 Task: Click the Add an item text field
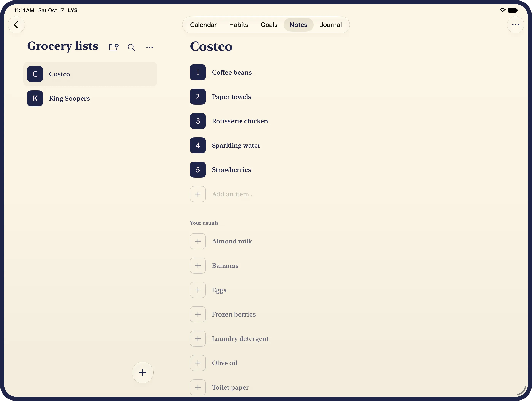[233, 194]
